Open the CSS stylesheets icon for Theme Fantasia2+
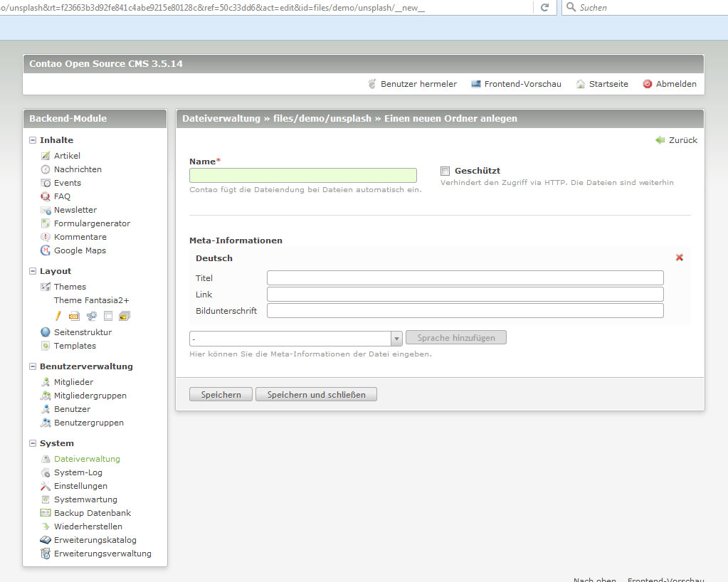The width and height of the screenshot is (728, 582). (x=74, y=315)
